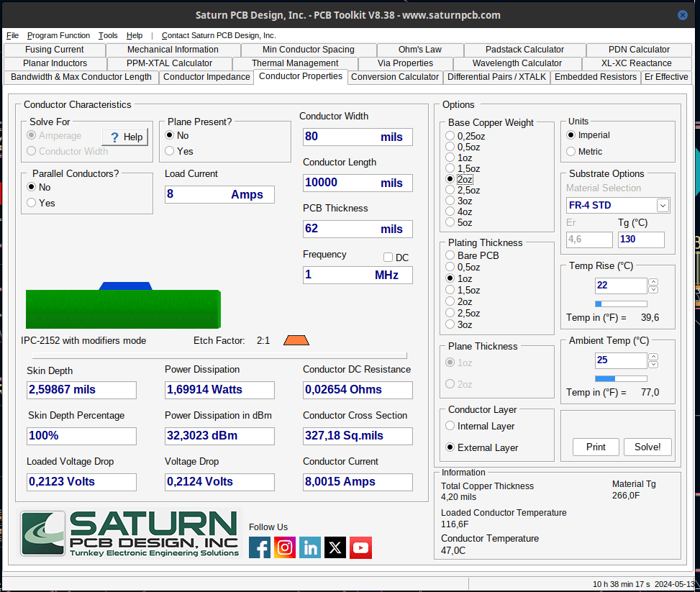700x592 pixels.
Task: Select Internal Layer conductor layer
Action: tap(480, 427)
